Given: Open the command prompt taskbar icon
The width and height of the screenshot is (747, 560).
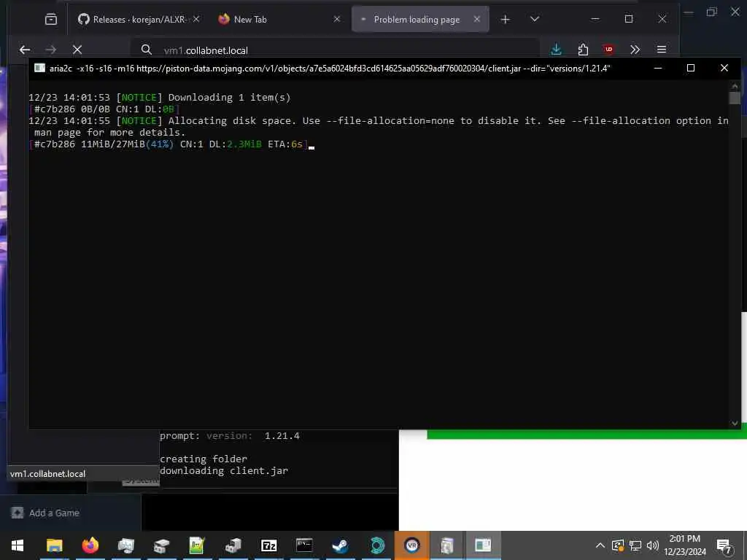Looking at the screenshot, I should pos(304,545).
